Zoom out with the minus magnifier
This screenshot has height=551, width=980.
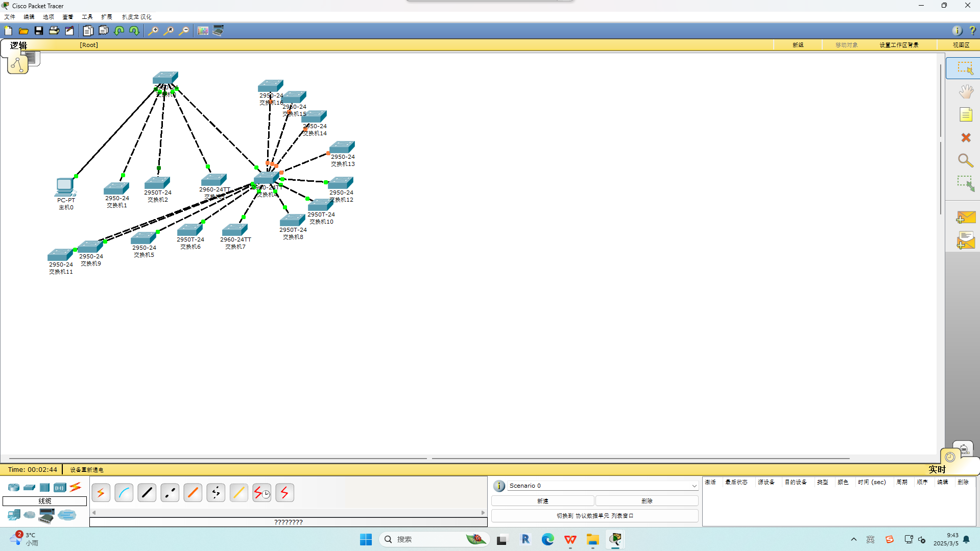point(184,31)
